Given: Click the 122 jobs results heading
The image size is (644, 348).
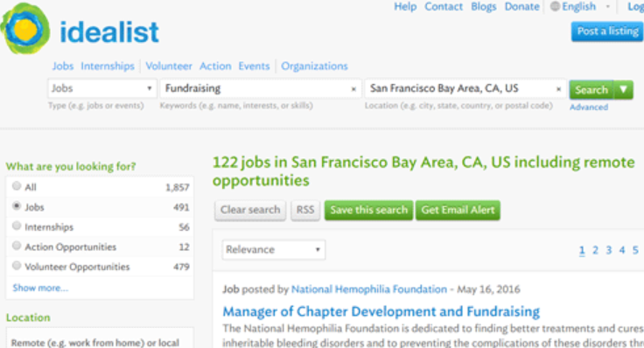Looking at the screenshot, I should point(423,171).
